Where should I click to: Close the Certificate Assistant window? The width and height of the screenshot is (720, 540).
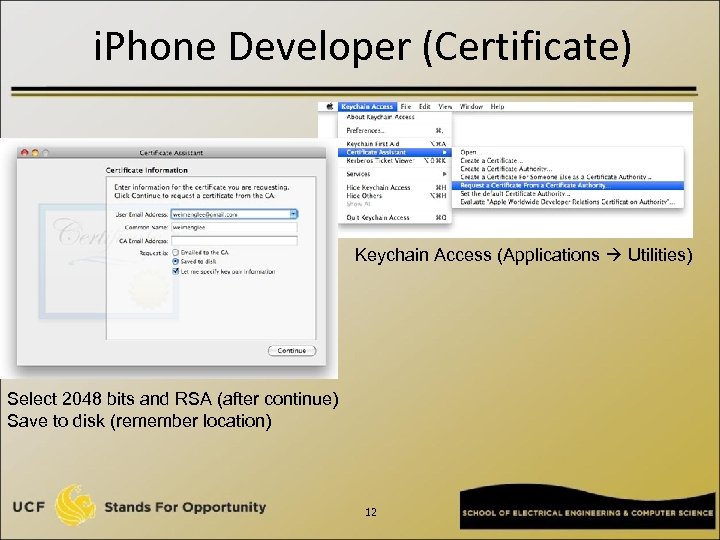[25, 153]
